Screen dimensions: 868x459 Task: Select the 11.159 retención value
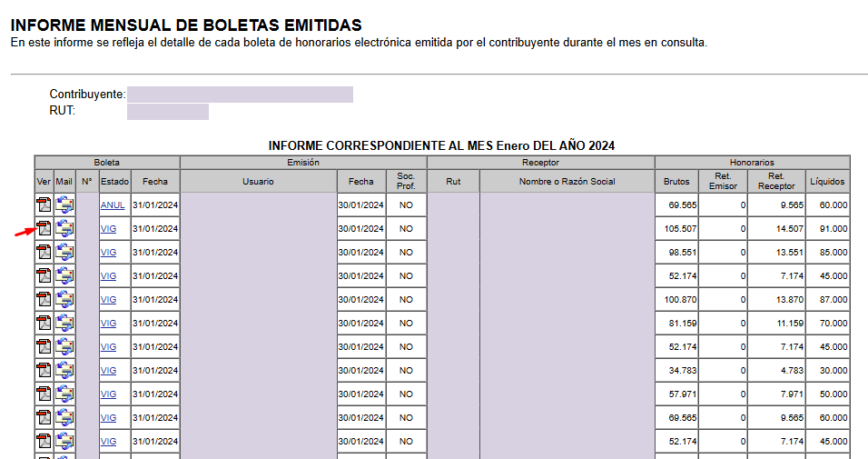789,324
